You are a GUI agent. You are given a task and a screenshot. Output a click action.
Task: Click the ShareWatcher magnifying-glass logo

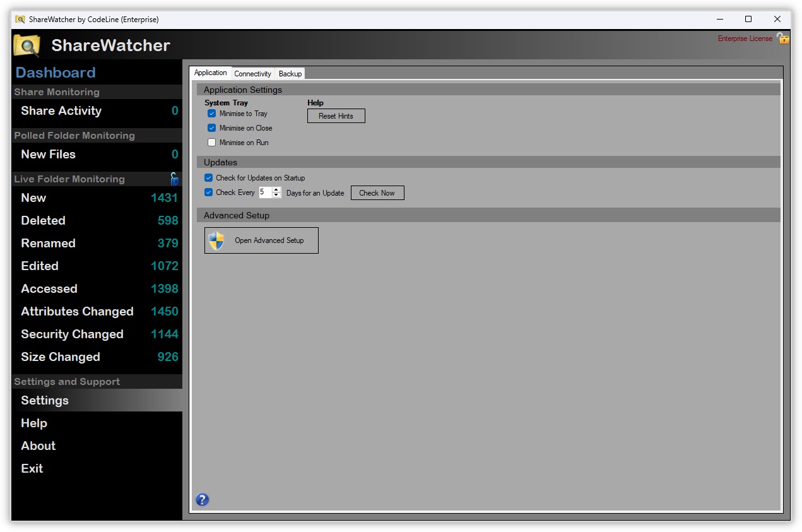[26, 45]
